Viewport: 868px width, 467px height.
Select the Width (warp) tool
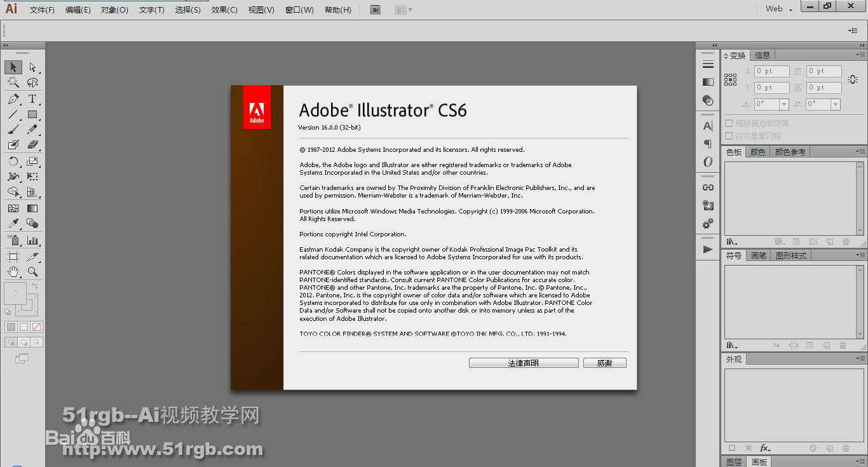pyautogui.click(x=13, y=177)
